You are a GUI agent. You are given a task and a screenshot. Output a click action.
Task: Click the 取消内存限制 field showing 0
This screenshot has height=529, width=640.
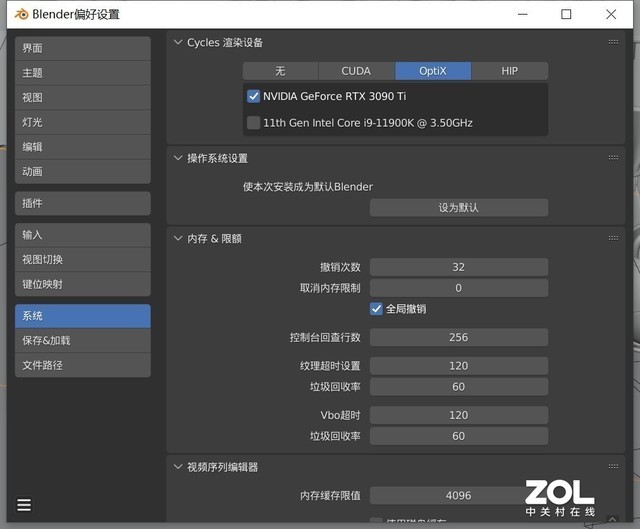[459, 288]
